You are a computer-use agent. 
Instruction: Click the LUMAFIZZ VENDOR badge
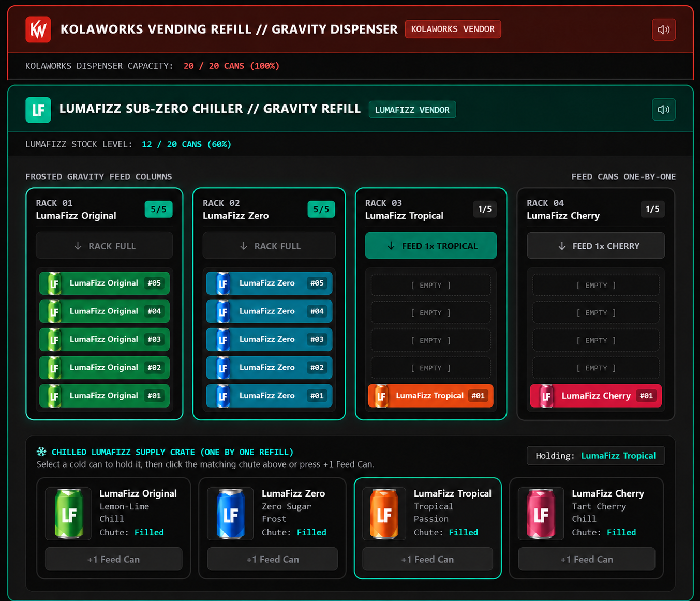(412, 110)
